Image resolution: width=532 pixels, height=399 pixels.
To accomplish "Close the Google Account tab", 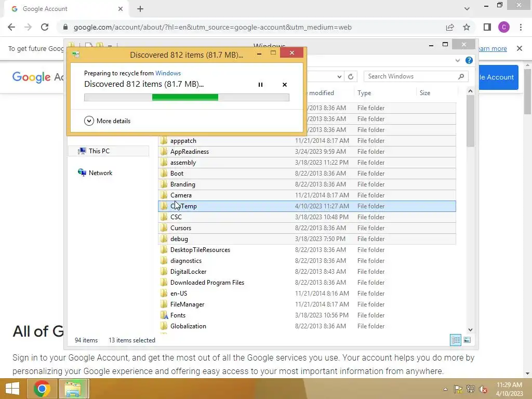I will pyautogui.click(x=121, y=9).
